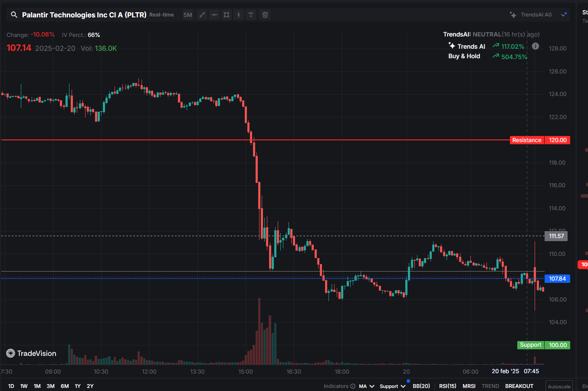Delete drawings with the trash icon
Viewport: 588px width, 391px height.
pos(265,15)
